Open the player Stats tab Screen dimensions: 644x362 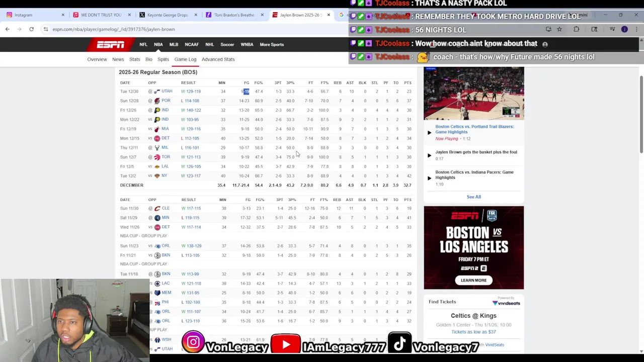[134, 59]
